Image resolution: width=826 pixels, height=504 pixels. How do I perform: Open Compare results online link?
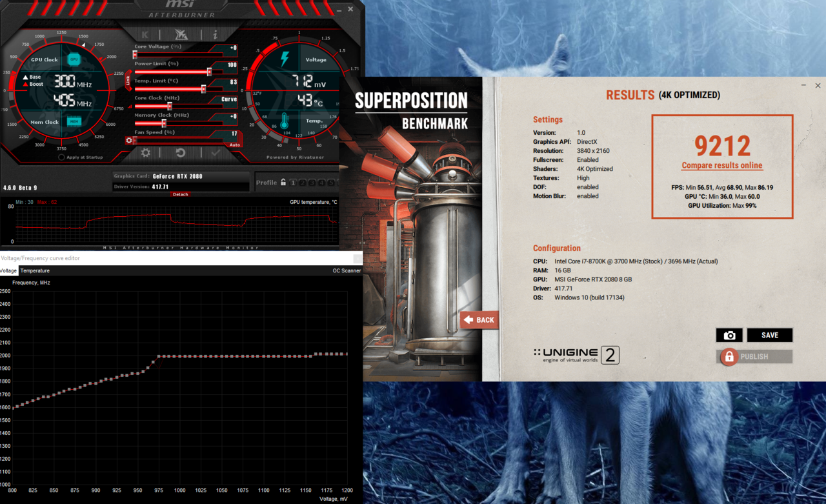click(722, 166)
